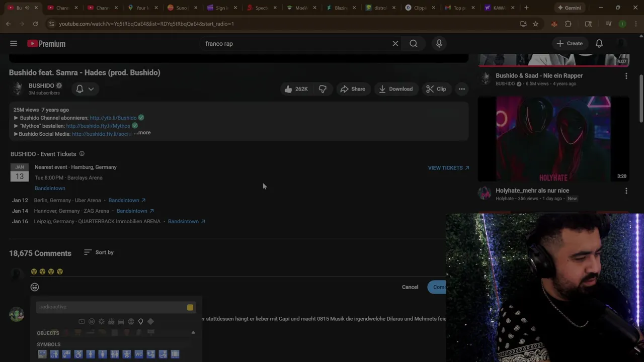Viewport: 644px width, 362px height.
Task: Jump to YouTube emoji category
Action: [82, 321]
